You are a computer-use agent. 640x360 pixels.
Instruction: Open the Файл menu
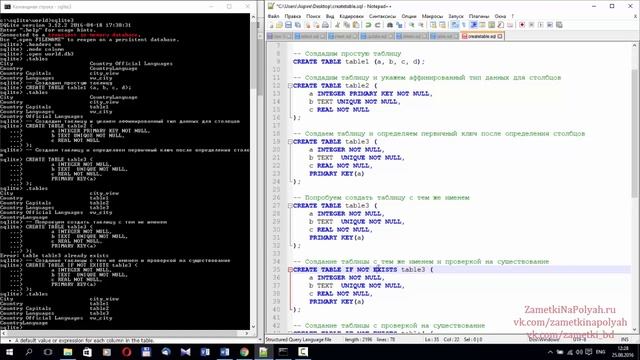click(273, 16)
